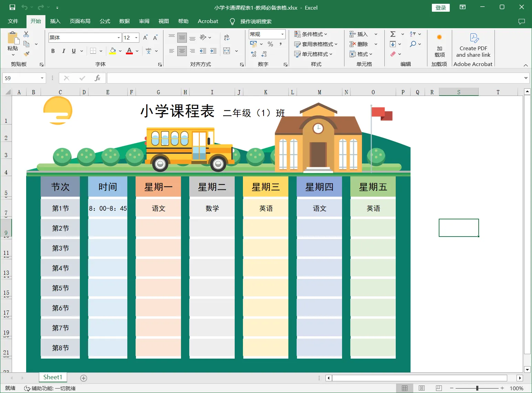Image resolution: width=532 pixels, height=393 pixels.
Task: Toggle Underline formatting
Action: coord(74,51)
